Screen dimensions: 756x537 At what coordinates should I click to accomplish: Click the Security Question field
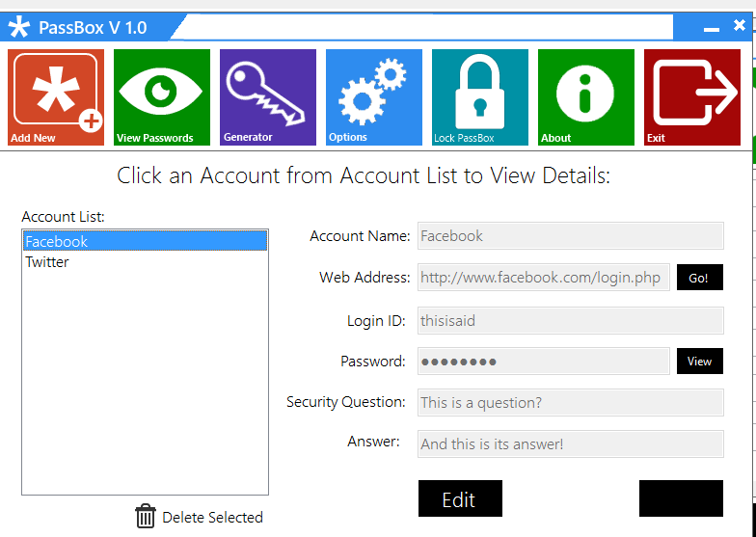tap(570, 403)
